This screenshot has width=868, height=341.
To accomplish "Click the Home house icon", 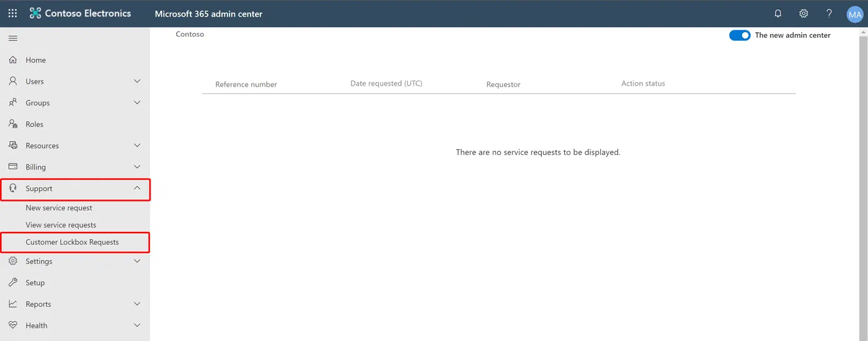I will (x=13, y=60).
